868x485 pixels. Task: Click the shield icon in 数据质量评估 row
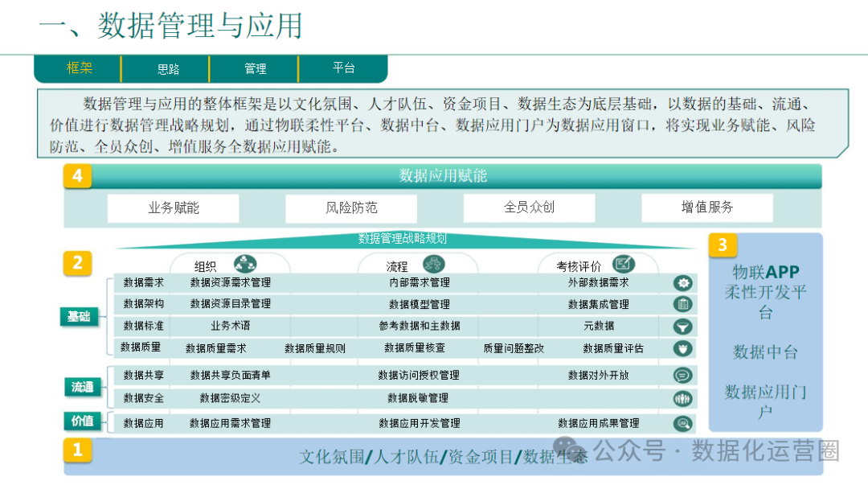coord(683,348)
